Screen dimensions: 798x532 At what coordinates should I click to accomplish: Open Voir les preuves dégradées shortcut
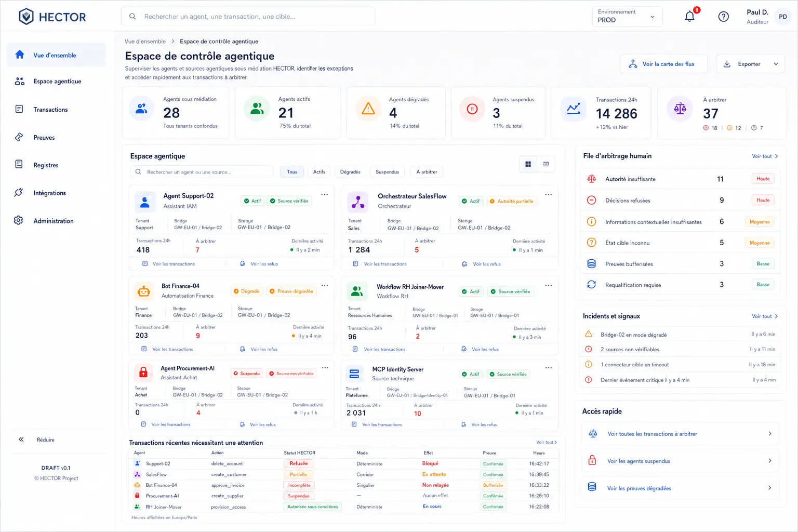point(680,488)
